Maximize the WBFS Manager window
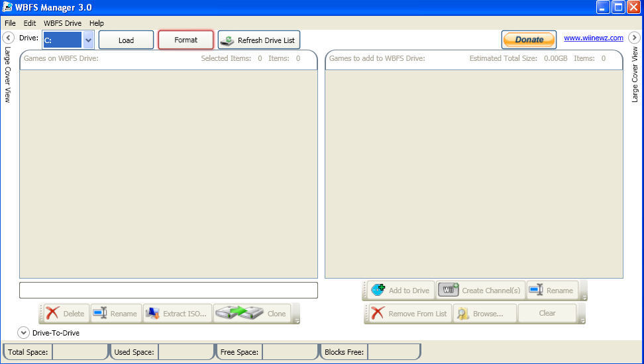The image size is (644, 364). click(x=618, y=7)
